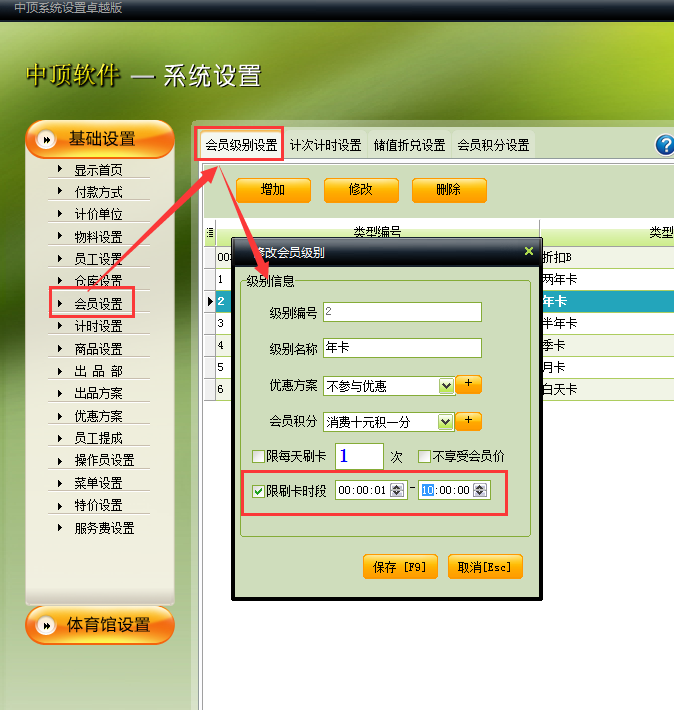The image size is (674, 710).
Task: Open 操作员设置 in the sidebar
Action: (104, 461)
